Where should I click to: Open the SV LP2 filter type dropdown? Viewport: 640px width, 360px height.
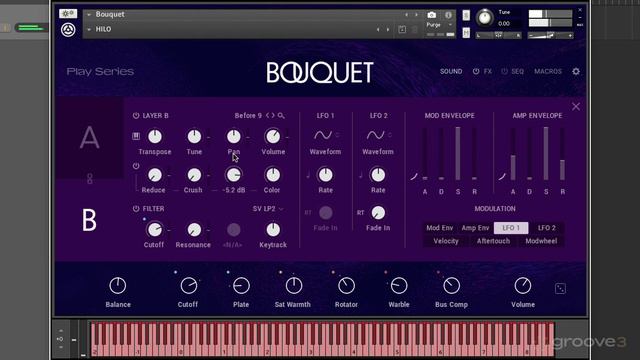click(268, 209)
